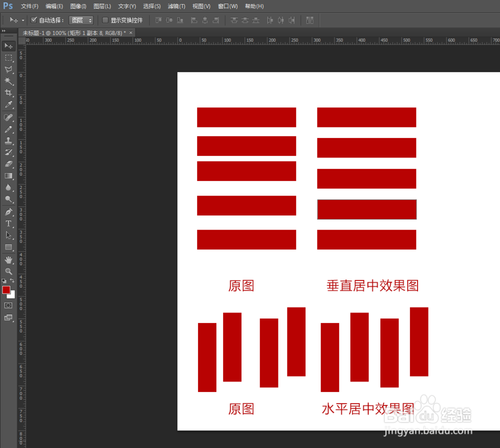Open the 编辑(E) menu
Viewport: 500px width, 448px height.
54,6
